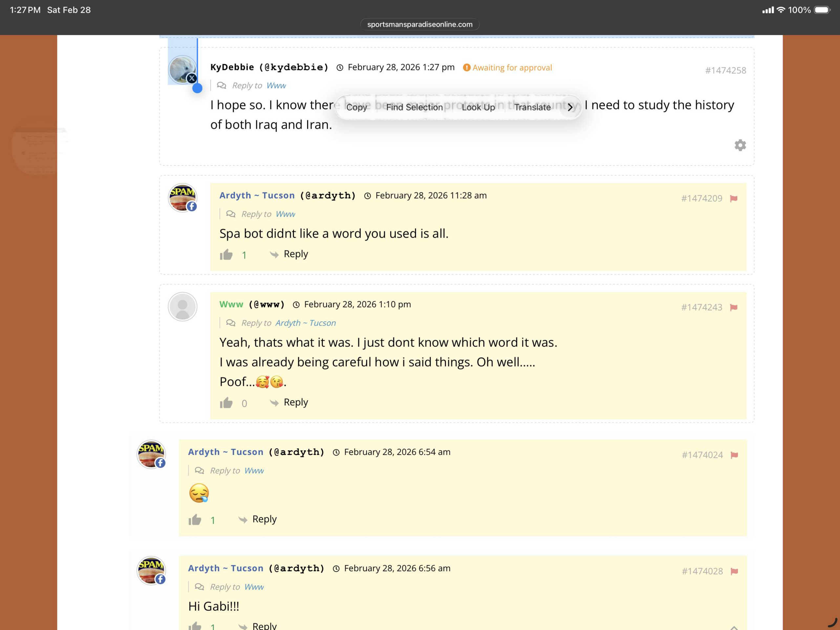
Task: Click the text "Poof..." in Www's post
Action: tap(237, 381)
